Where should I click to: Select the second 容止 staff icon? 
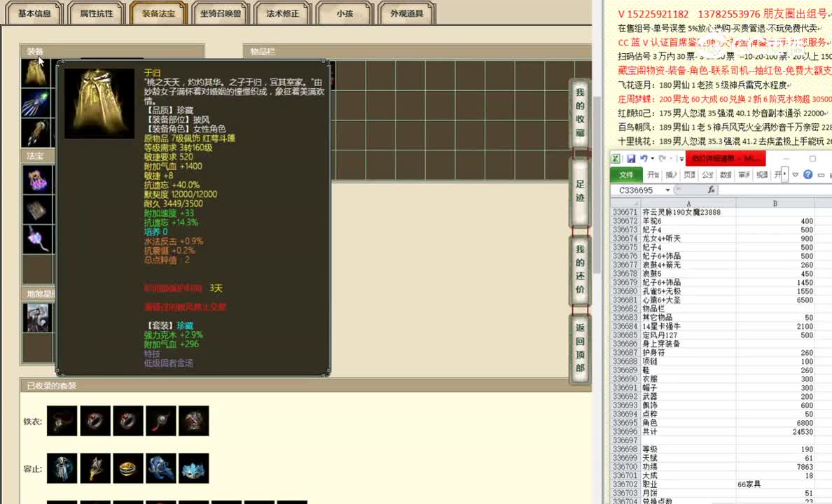95,468
